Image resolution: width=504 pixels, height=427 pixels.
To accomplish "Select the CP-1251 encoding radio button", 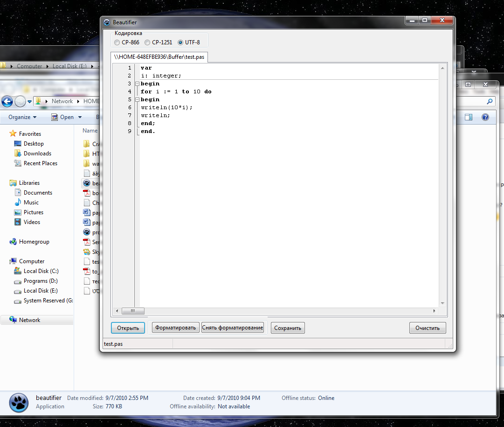I will pyautogui.click(x=147, y=42).
